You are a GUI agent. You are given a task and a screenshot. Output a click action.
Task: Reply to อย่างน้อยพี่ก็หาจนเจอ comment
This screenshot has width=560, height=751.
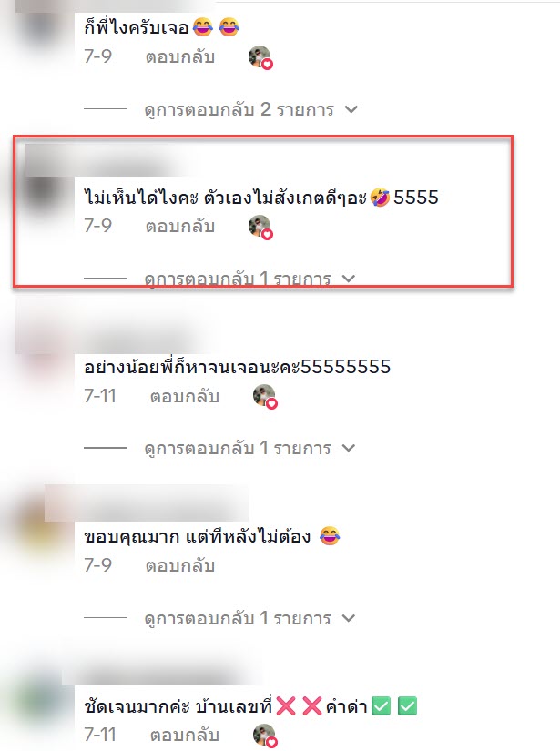(x=185, y=397)
